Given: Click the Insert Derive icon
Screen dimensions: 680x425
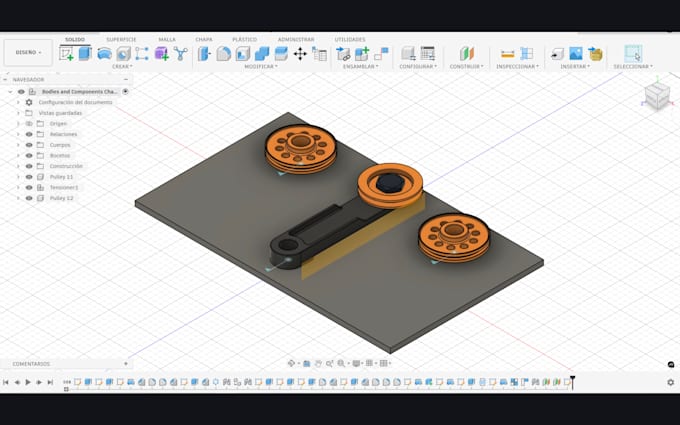Looking at the screenshot, I should point(557,54).
